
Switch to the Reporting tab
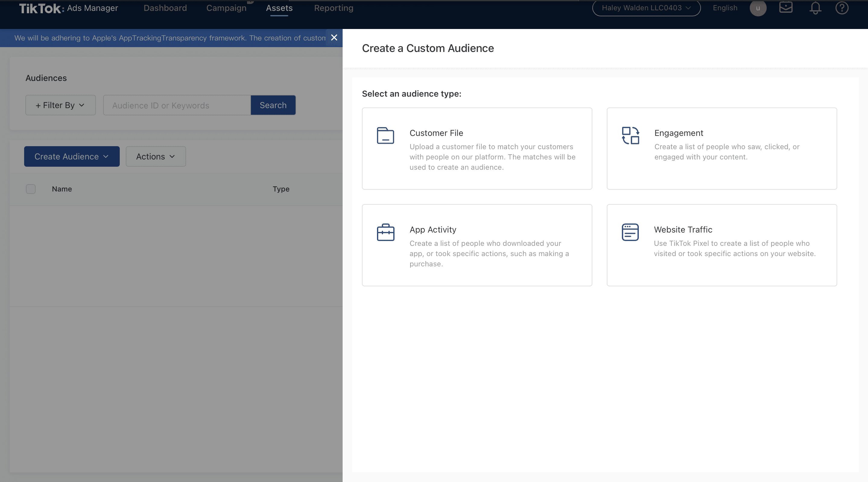tap(334, 8)
